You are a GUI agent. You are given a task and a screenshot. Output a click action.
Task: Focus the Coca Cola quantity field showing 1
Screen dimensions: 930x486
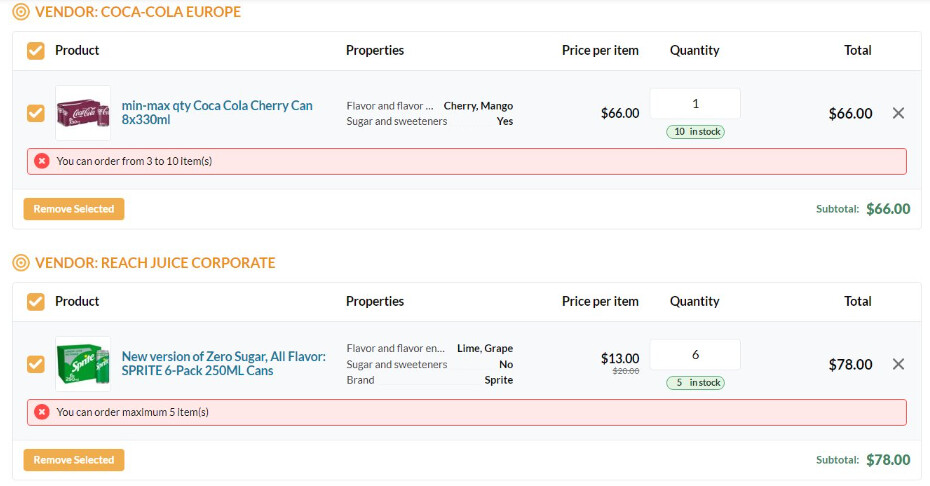(x=695, y=104)
